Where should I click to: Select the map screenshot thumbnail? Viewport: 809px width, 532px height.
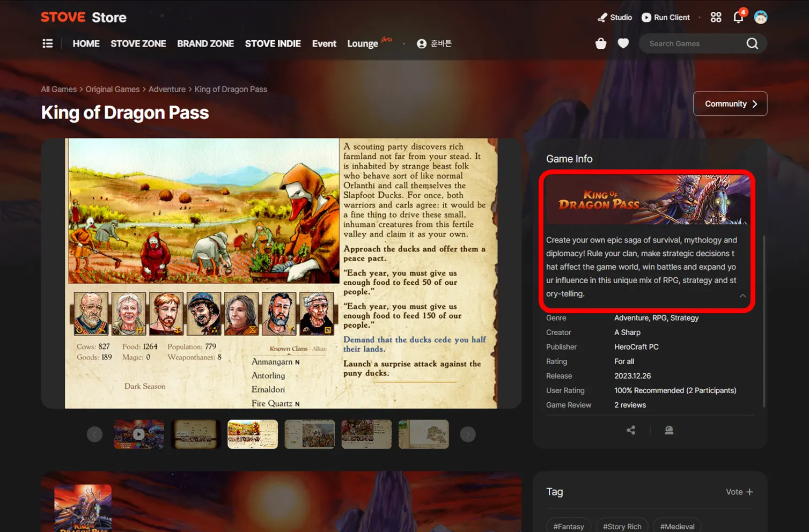(x=424, y=434)
